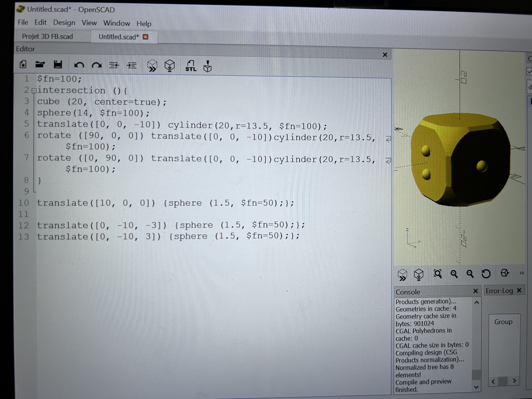Screen dimensions: 532x399
Task: Expand more viewport toolbar options
Action: point(522,273)
